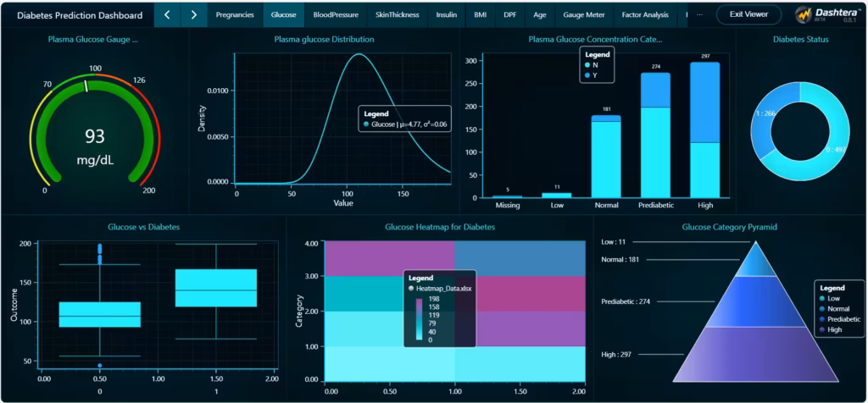Click the Heatmap_Data.xlsx legend entry

coord(440,289)
